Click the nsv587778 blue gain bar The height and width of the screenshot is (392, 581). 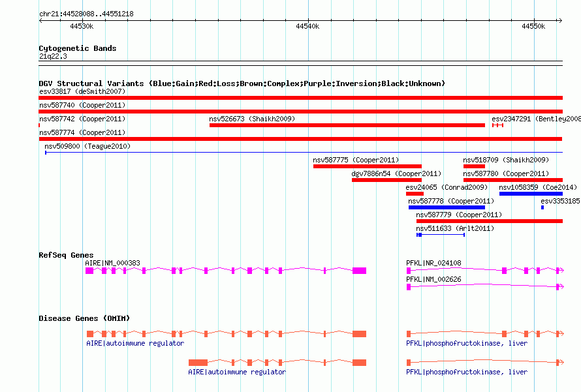pos(447,207)
